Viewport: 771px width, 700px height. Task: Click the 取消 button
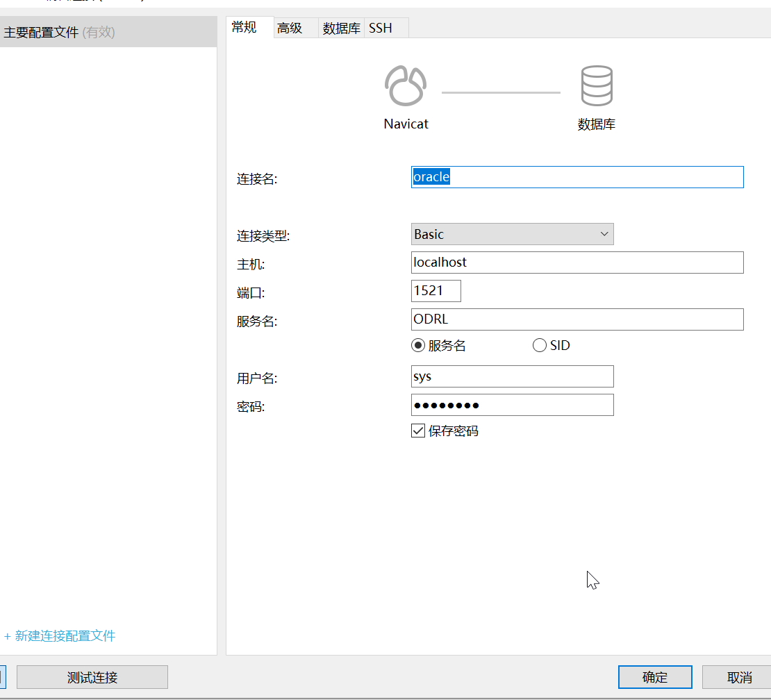coord(739,677)
